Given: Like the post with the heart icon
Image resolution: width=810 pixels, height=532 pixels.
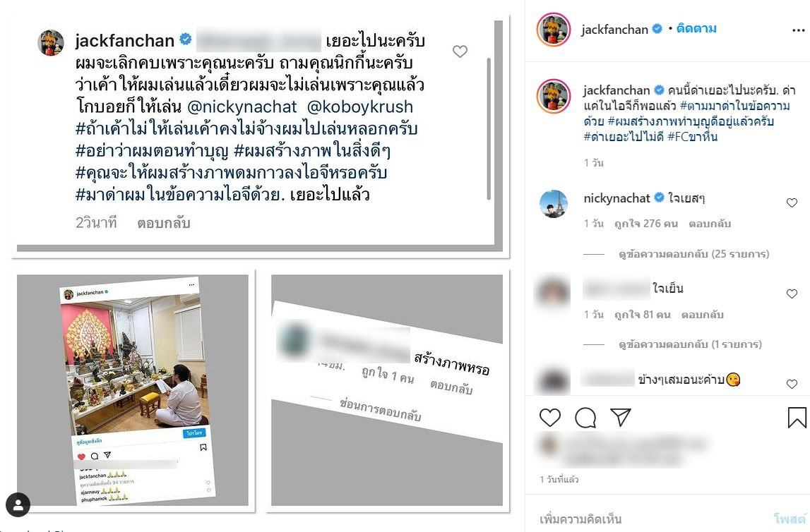Looking at the screenshot, I should click(x=549, y=418).
